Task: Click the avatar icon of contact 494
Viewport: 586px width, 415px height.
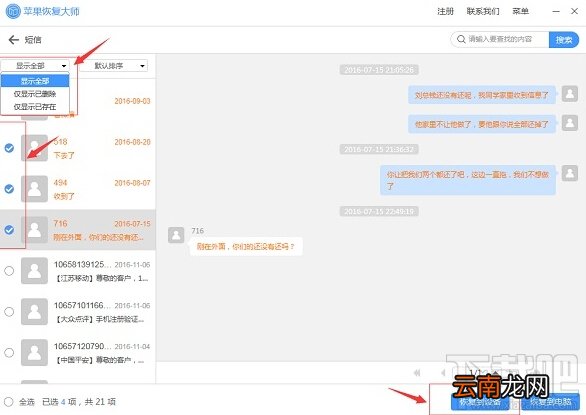Action: coord(34,189)
